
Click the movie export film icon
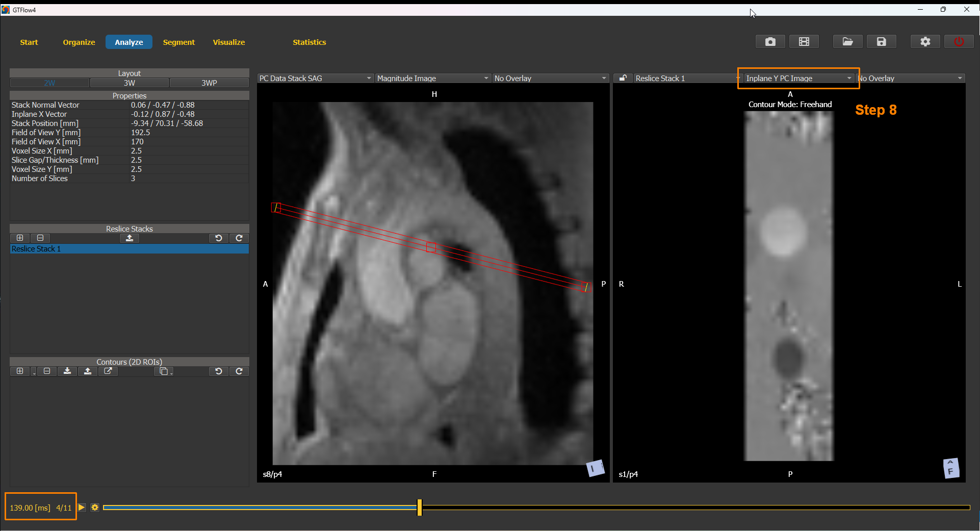pyautogui.click(x=804, y=42)
